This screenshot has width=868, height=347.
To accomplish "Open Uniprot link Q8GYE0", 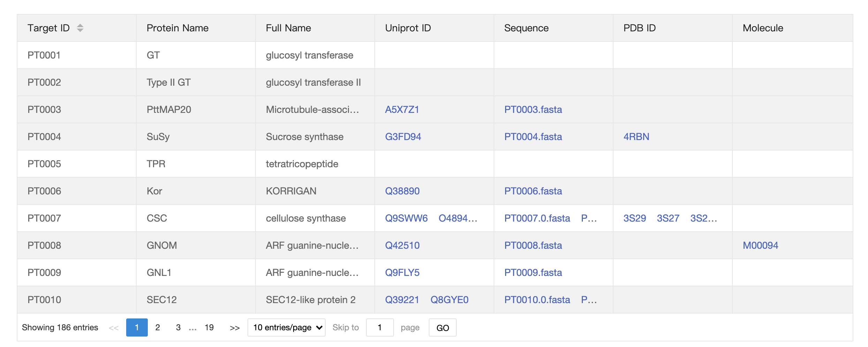I will (x=449, y=300).
